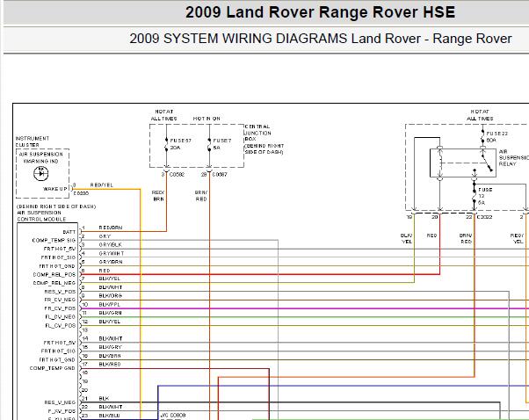Click the 'CENTRAL JUNCTION BOX' label
The image size is (529, 420).
coord(257,133)
